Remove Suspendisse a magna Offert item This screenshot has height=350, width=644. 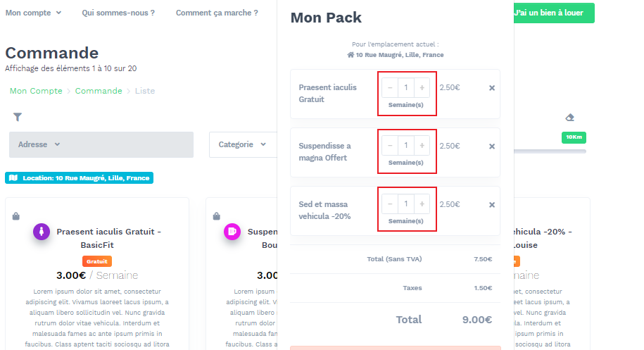pyautogui.click(x=492, y=146)
